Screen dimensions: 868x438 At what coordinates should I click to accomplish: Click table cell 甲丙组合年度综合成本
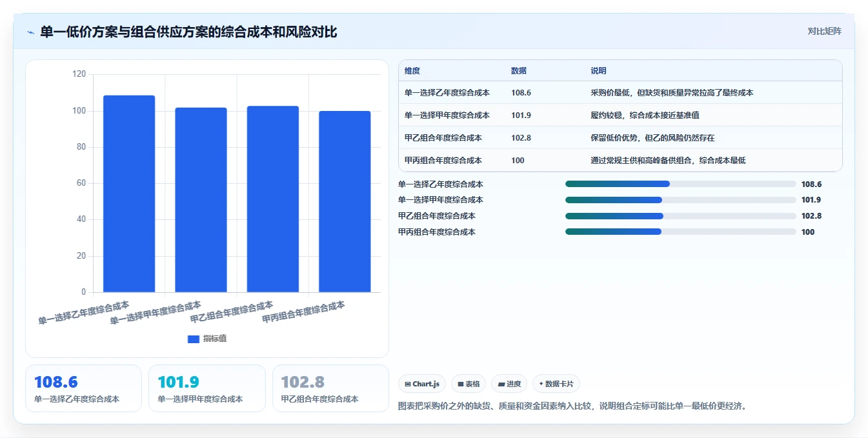coord(443,161)
